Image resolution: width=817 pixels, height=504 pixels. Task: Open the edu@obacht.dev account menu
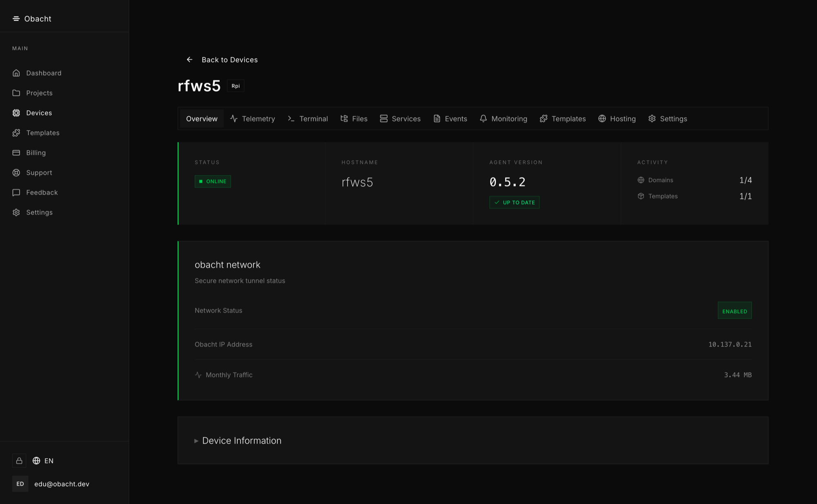pos(51,484)
